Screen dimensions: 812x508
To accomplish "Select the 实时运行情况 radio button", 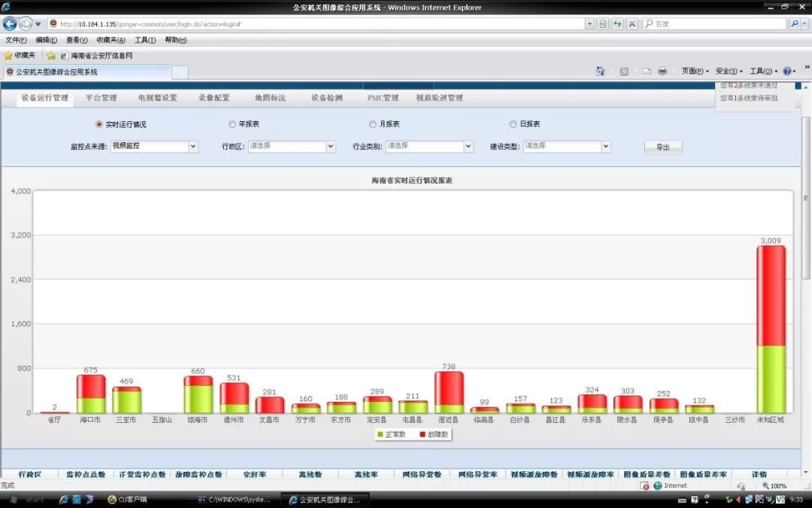I will [99, 124].
